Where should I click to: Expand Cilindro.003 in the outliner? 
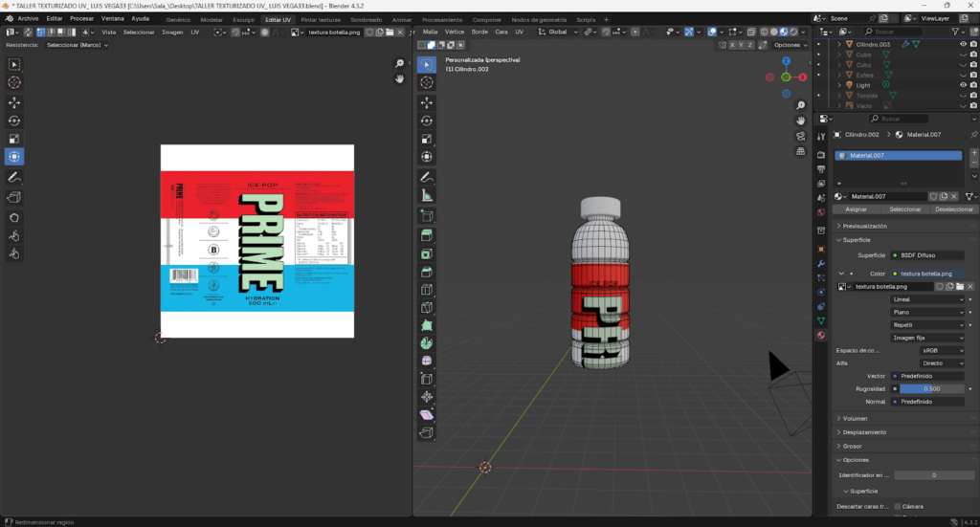(x=838, y=44)
